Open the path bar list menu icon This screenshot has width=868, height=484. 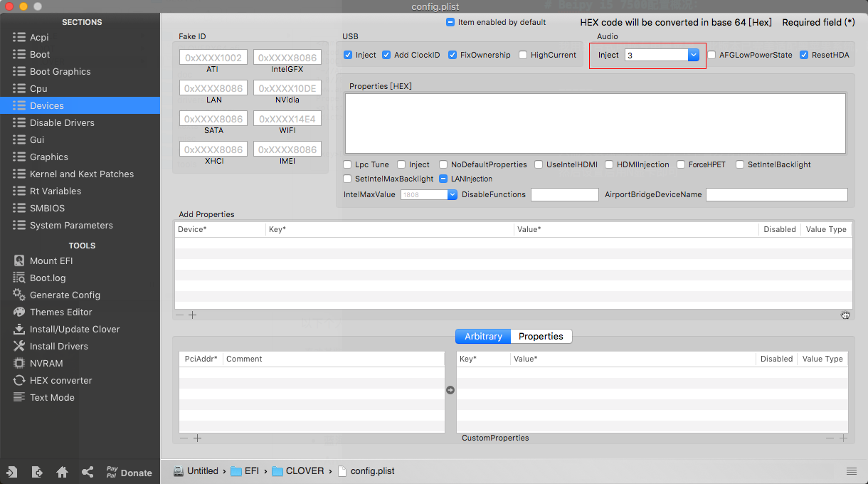point(852,471)
